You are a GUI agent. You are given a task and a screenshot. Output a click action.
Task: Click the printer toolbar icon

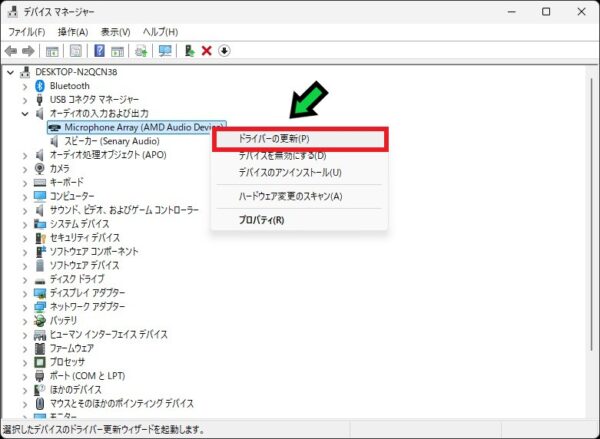pyautogui.click(x=141, y=51)
